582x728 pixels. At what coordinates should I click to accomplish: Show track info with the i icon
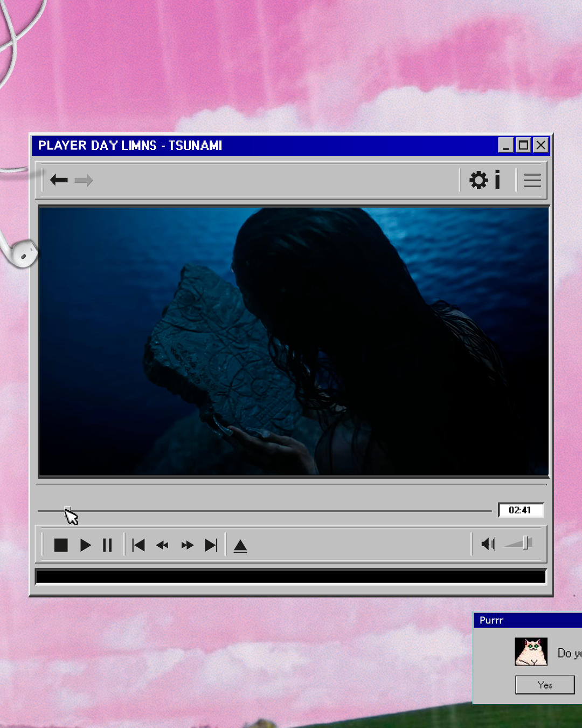tap(497, 180)
